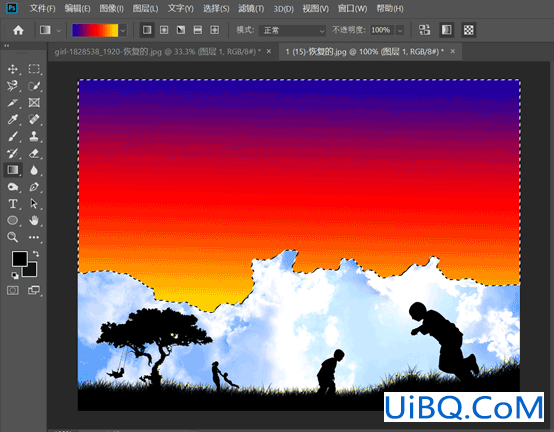Screen dimensions: 554x432
Task: Go to the Home screen button
Action: (x=18, y=30)
